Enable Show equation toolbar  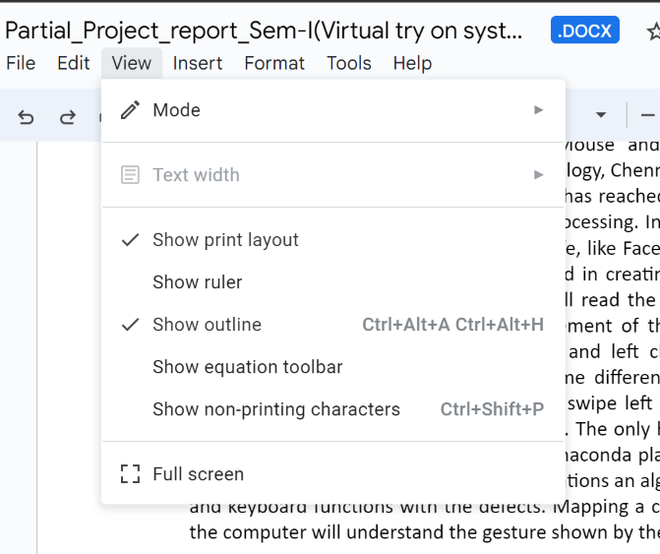point(333,367)
